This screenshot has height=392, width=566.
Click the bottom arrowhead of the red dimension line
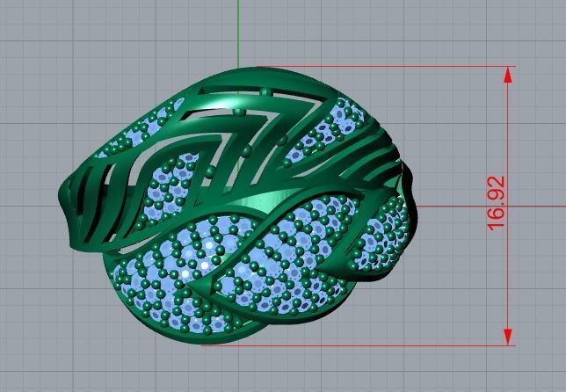coord(508,337)
